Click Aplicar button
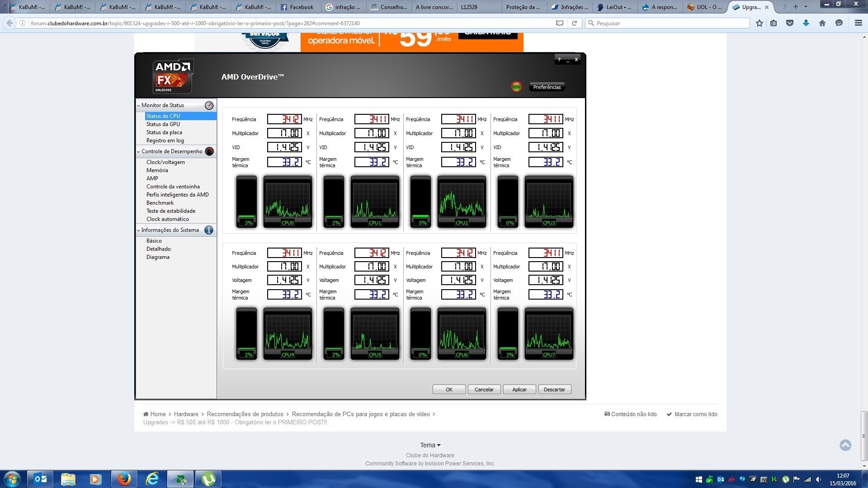The width and height of the screenshot is (868, 488). (519, 389)
